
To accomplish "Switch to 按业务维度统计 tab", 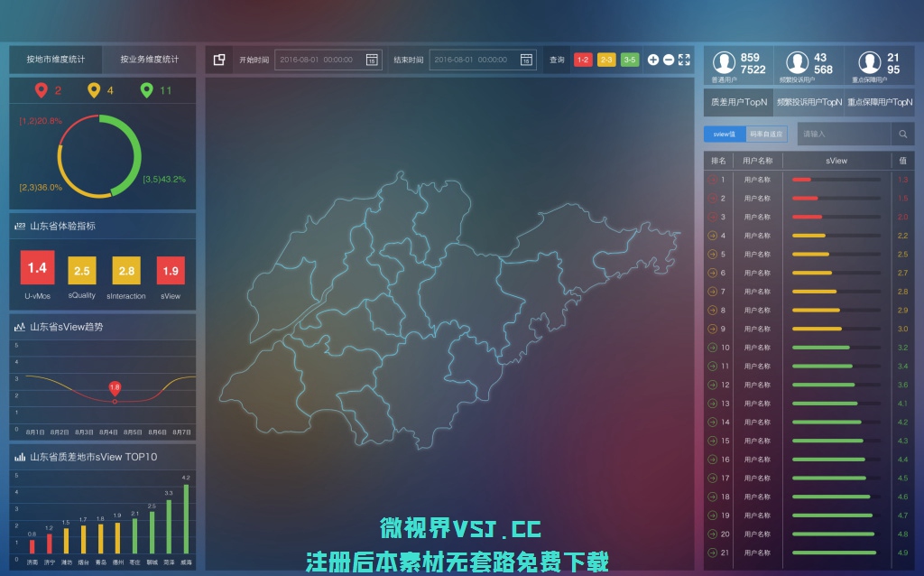I will point(149,60).
